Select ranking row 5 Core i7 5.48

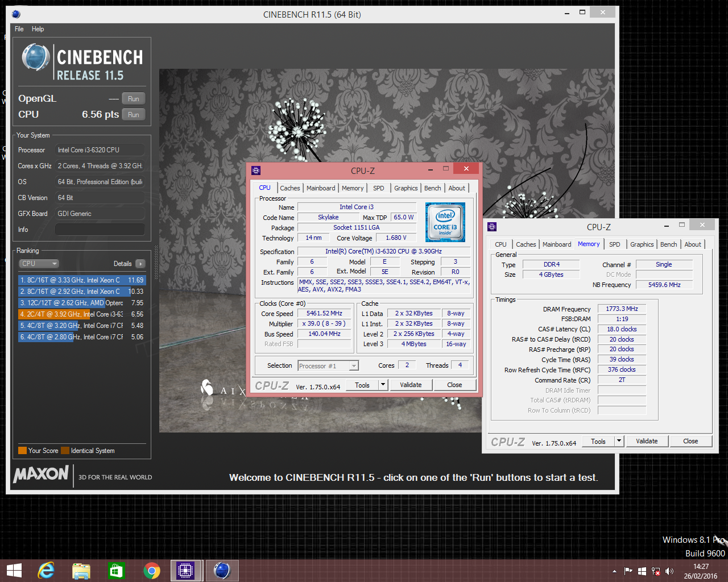pos(82,326)
